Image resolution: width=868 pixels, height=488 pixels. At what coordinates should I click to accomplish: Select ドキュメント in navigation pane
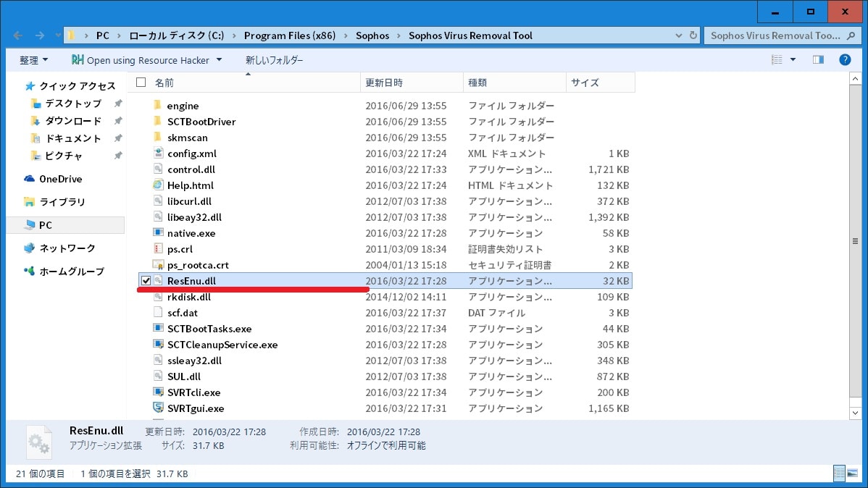[67, 138]
